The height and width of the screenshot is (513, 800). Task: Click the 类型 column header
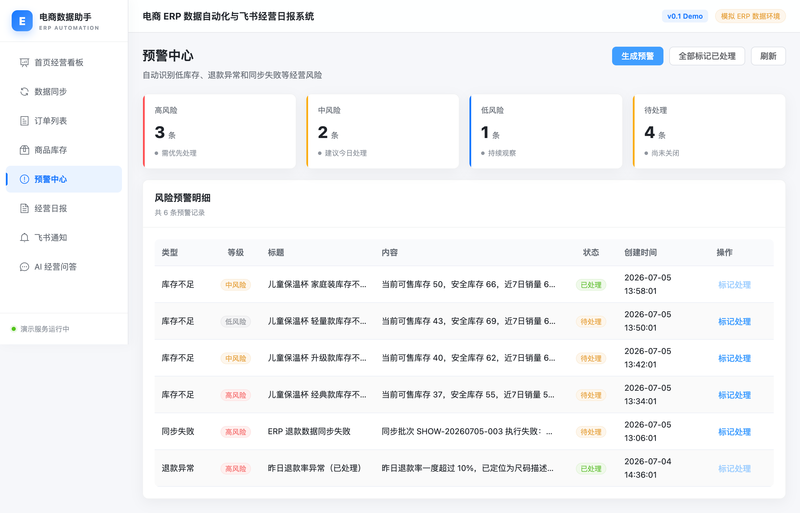[x=169, y=253]
